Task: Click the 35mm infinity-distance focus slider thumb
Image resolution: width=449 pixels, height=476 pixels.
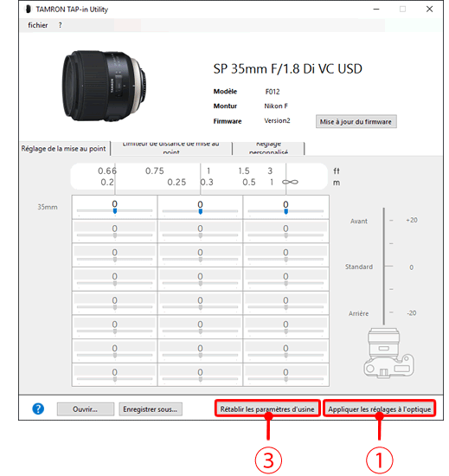Action: [285, 211]
